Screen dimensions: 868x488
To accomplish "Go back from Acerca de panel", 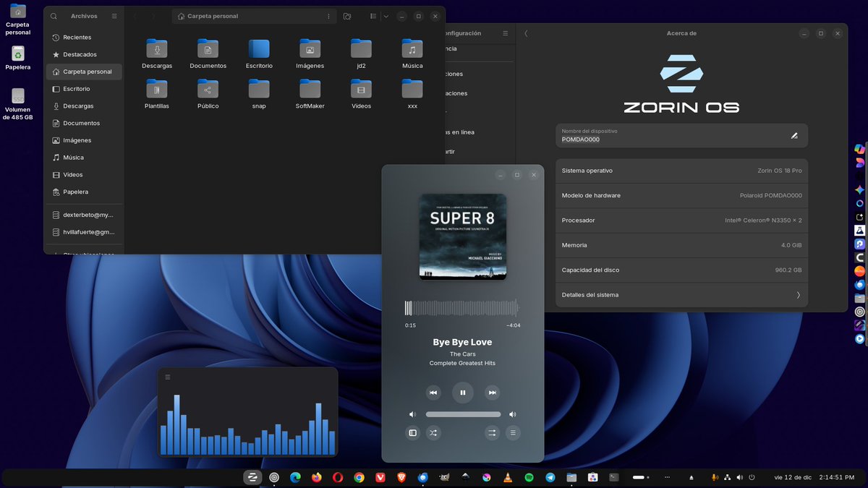I will click(x=526, y=33).
